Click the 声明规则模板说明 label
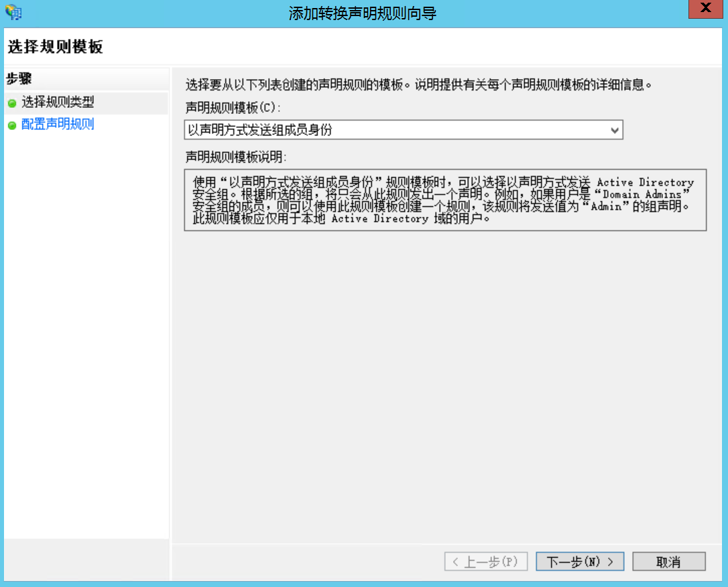The height and width of the screenshot is (587, 728). coord(236,157)
